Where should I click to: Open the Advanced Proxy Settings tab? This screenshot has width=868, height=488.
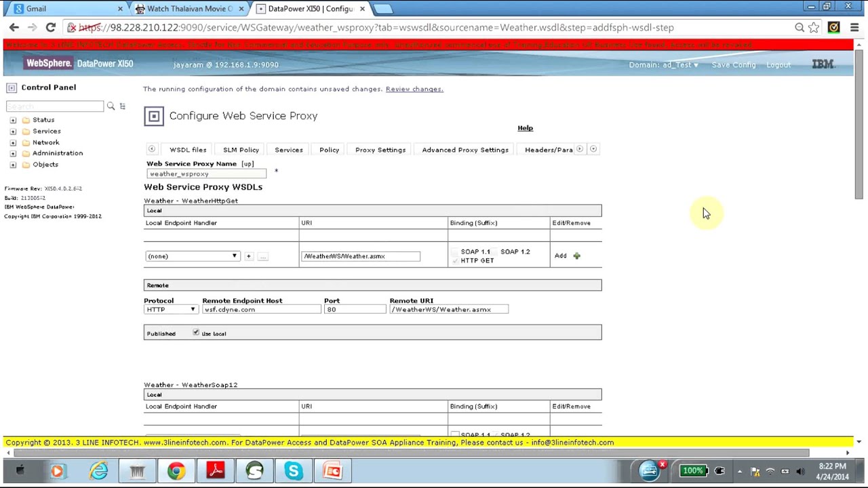[x=465, y=150]
